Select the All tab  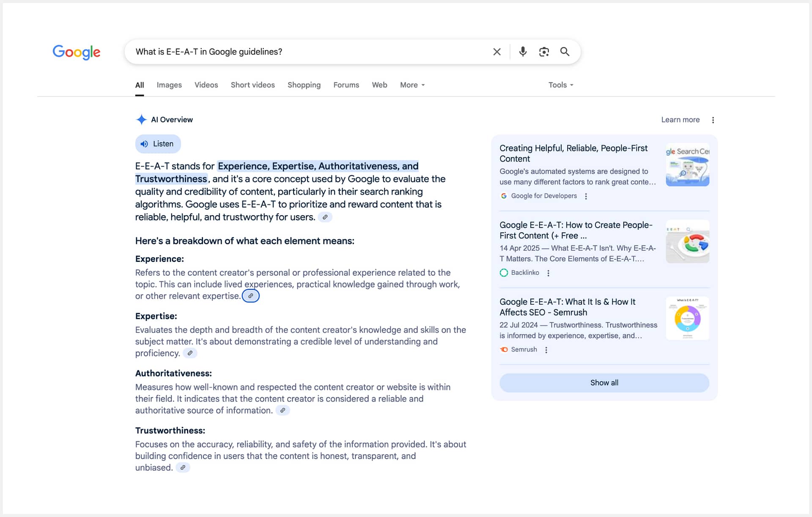click(140, 85)
